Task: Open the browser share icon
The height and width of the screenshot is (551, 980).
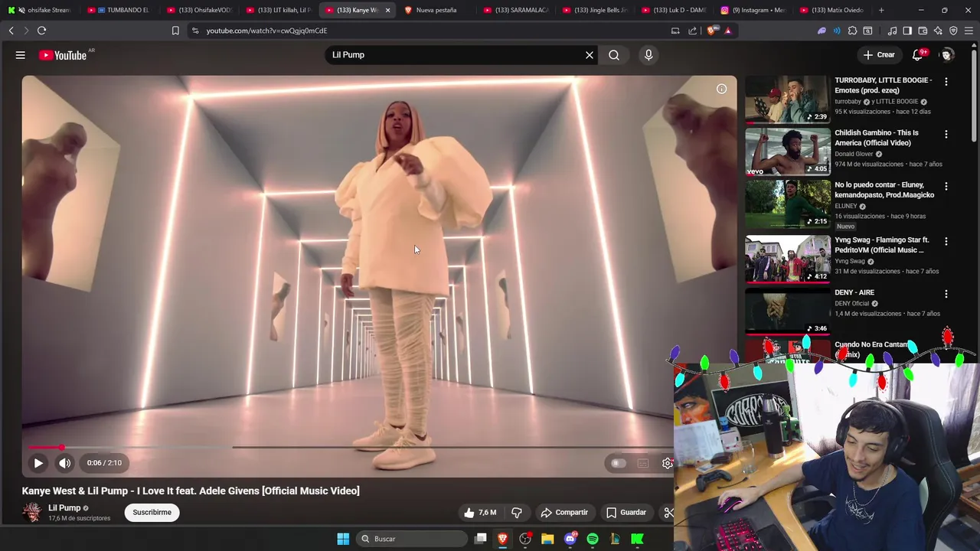Action: (x=693, y=31)
